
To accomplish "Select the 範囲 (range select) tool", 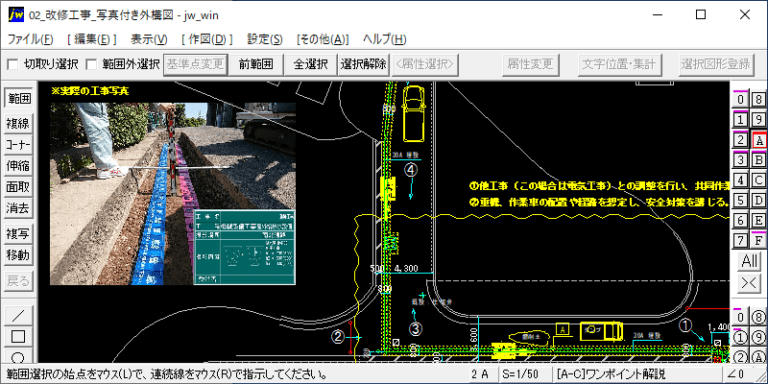I will click(x=19, y=98).
